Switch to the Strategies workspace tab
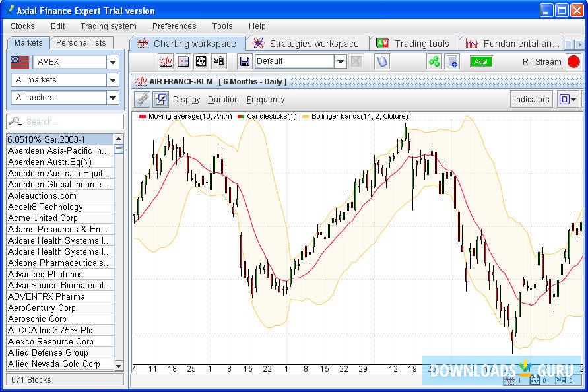This screenshot has height=392, width=588. click(307, 44)
